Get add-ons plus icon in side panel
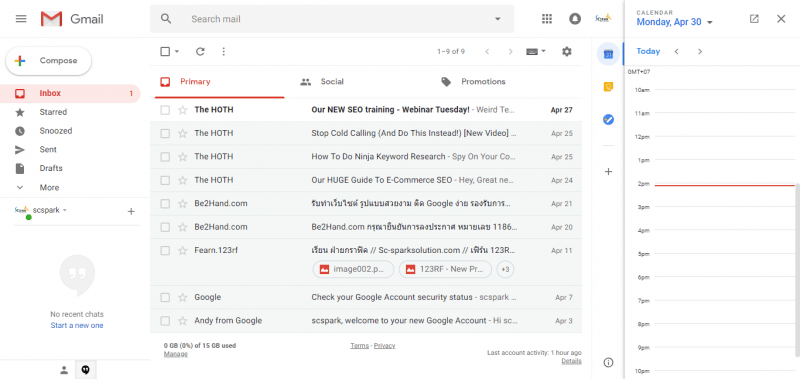 tap(608, 172)
